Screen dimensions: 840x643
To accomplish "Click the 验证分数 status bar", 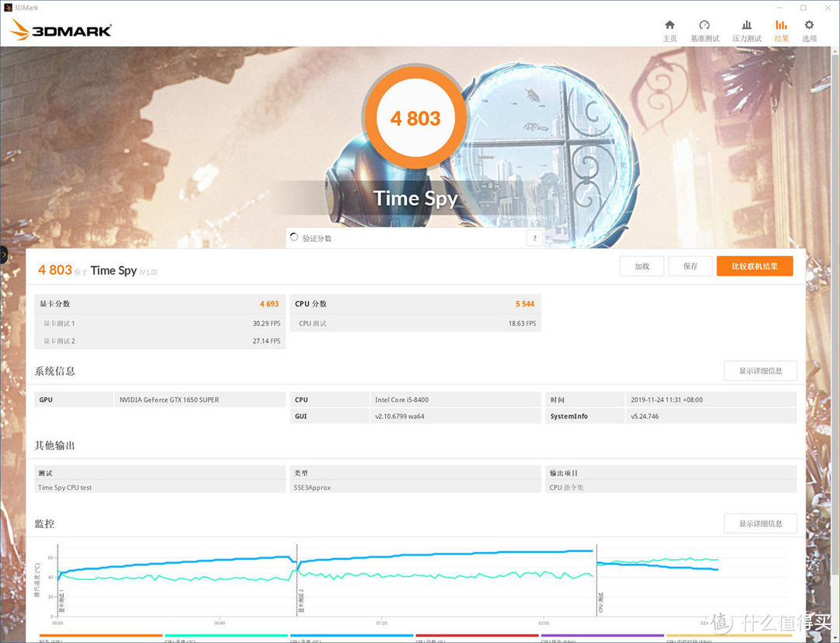I will (x=415, y=238).
